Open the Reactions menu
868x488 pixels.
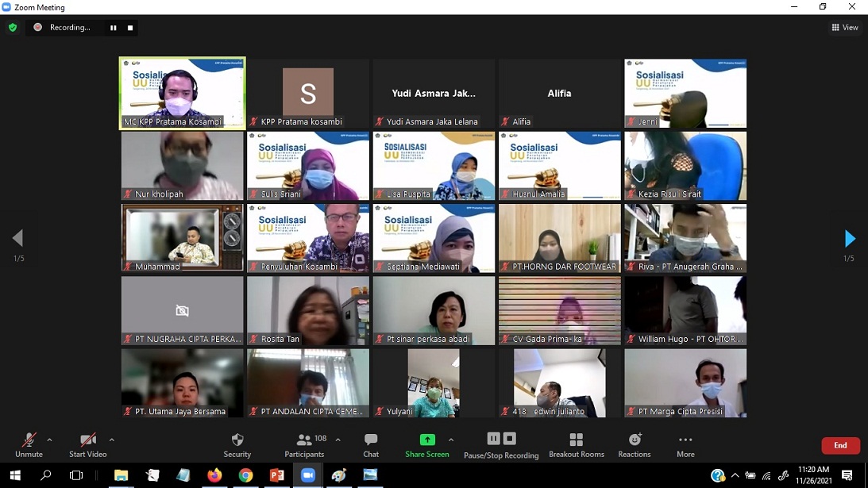click(635, 445)
